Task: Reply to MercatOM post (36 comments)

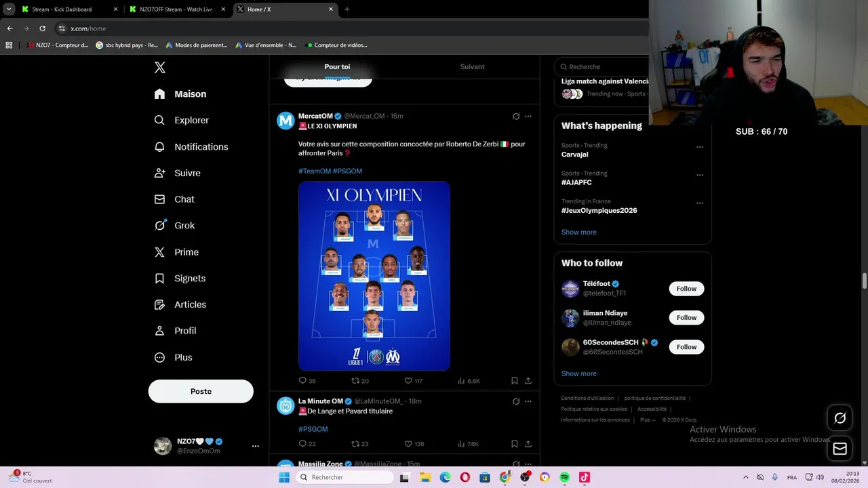Action: click(x=307, y=381)
